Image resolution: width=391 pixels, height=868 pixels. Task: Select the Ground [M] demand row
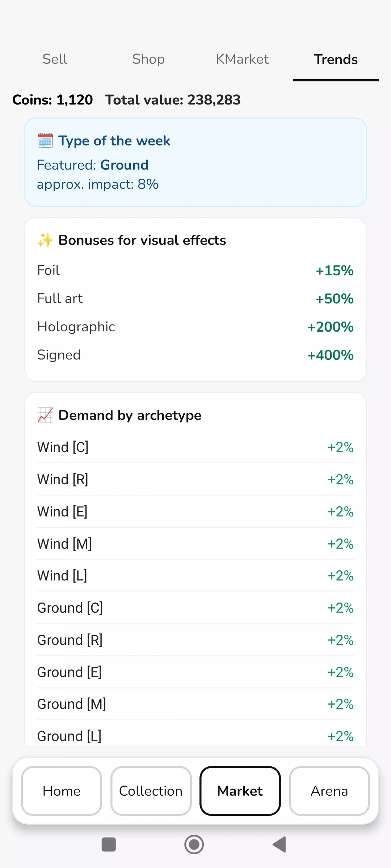[x=195, y=704]
